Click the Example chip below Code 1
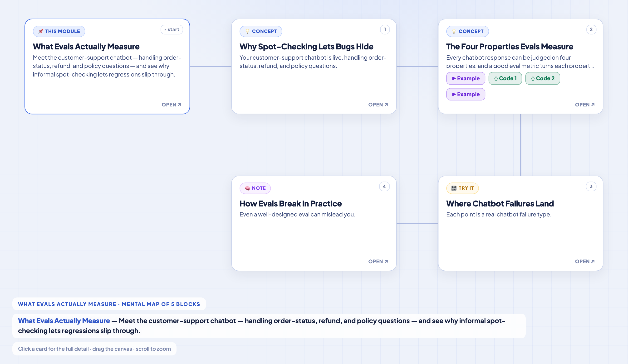Screen dimensions: 628x364 (466, 94)
